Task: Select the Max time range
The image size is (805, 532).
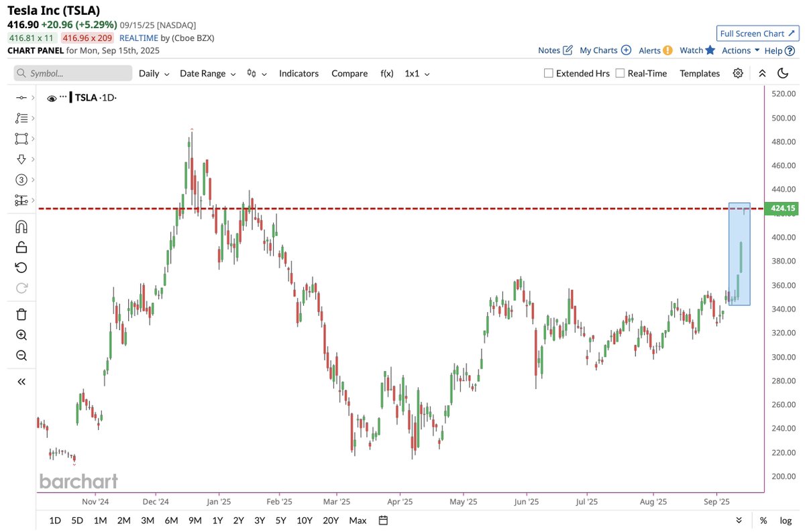Action: [x=358, y=521]
